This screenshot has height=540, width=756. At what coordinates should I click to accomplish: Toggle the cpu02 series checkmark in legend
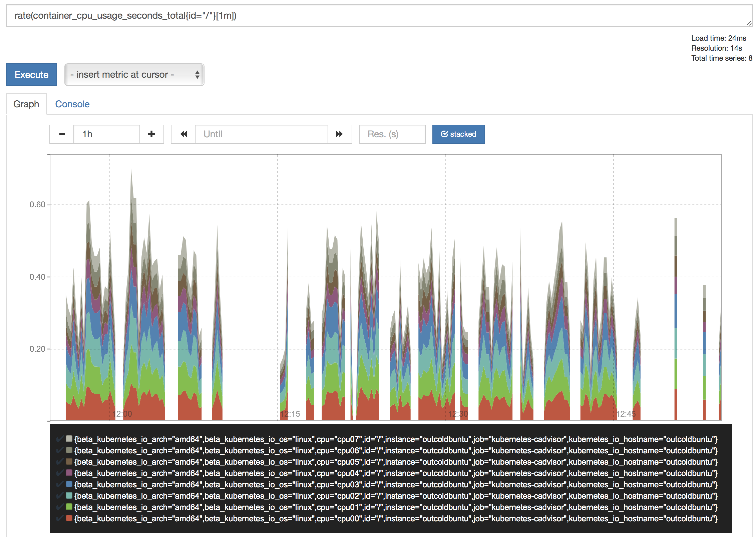[60, 496]
